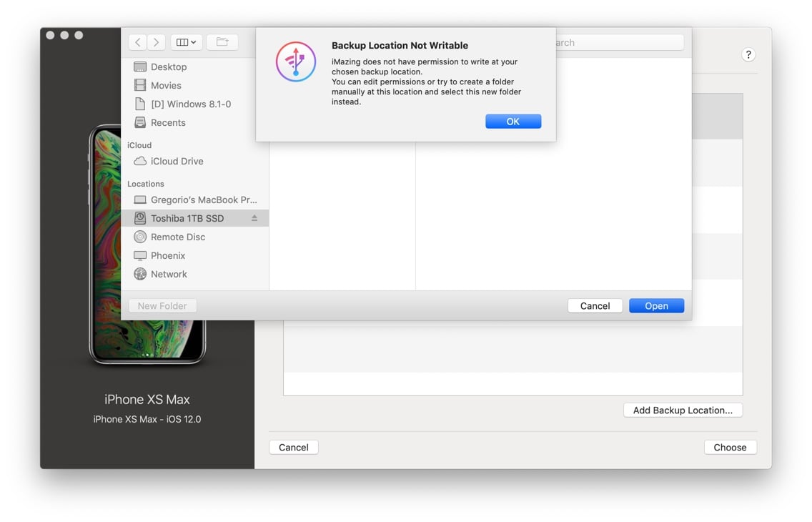Cancel the file browser dialog
812x522 pixels.
(x=595, y=306)
